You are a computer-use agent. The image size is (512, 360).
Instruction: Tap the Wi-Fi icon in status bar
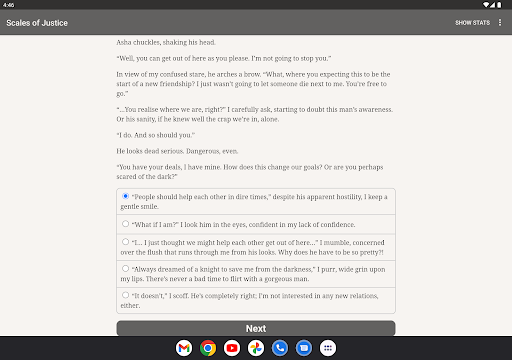tap(486, 5)
